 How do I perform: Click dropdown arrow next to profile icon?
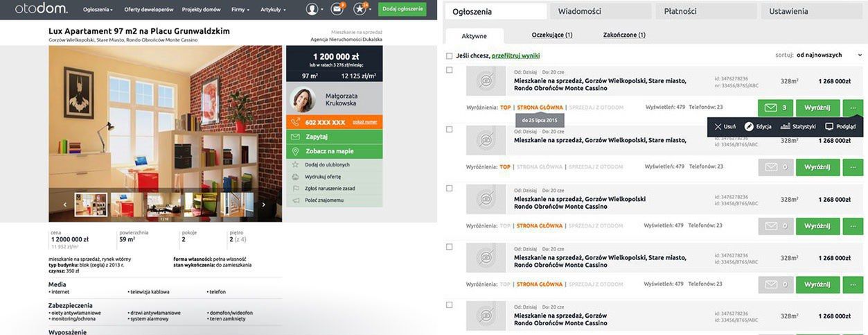point(324,10)
